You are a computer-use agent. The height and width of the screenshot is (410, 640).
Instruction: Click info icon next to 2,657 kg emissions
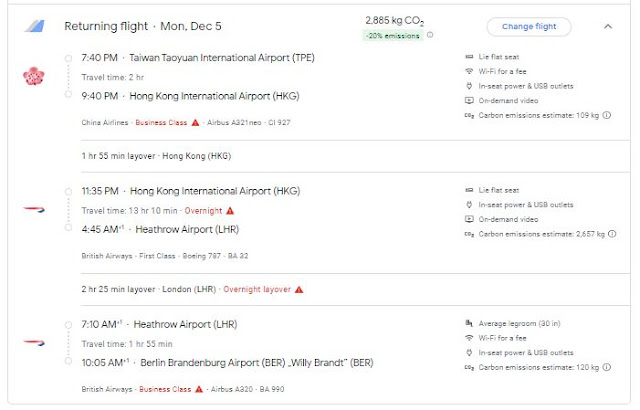[612, 234]
